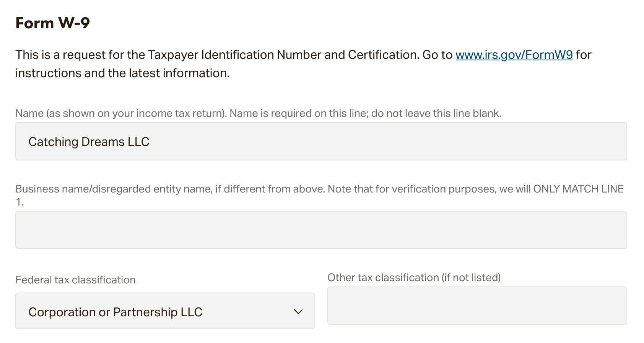Select the Catching Dreams LLC text
Image resolution: width=644 pixels, height=343 pixels.
tap(89, 141)
